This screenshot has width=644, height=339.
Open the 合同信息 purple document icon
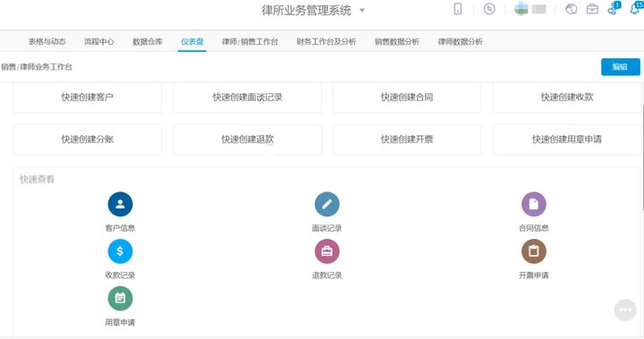533,204
